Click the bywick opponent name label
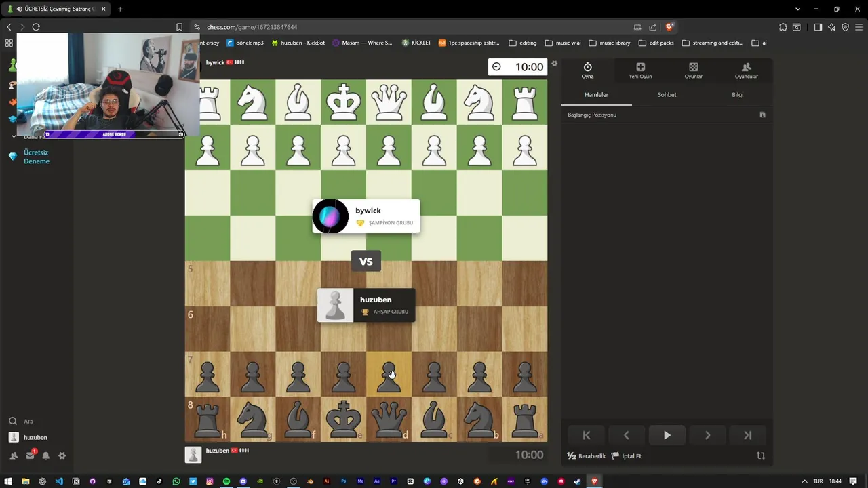This screenshot has width=868, height=488. pos(215,62)
